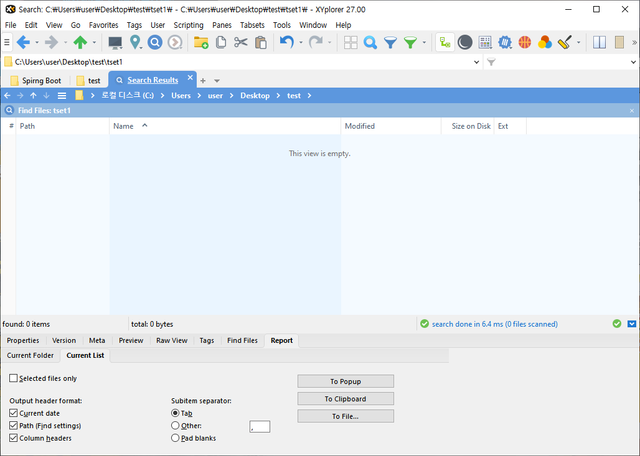Click the broom cleanup icon
Viewport: 640px width, 456px height.
pyautogui.click(x=565, y=42)
